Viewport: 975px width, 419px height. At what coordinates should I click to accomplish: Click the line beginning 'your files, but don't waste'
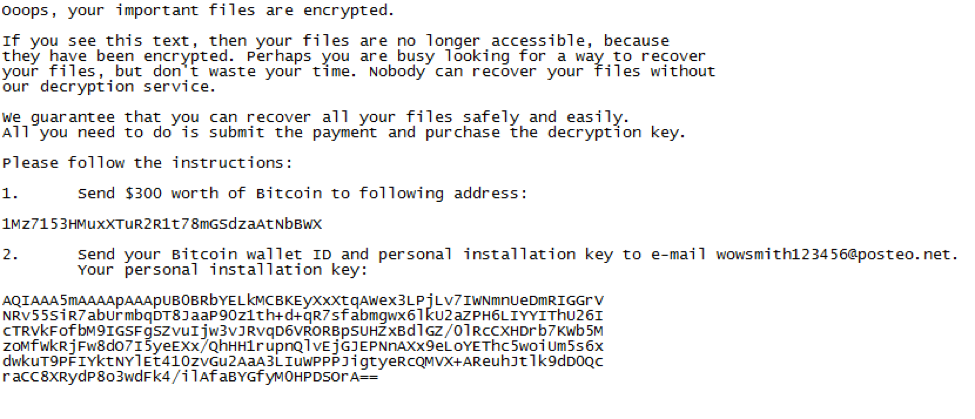pos(359,72)
